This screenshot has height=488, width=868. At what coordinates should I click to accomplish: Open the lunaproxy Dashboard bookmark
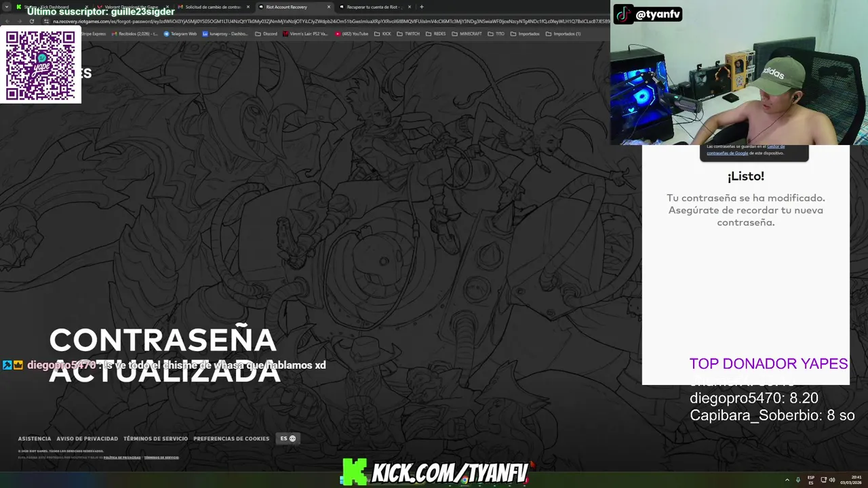[226, 34]
